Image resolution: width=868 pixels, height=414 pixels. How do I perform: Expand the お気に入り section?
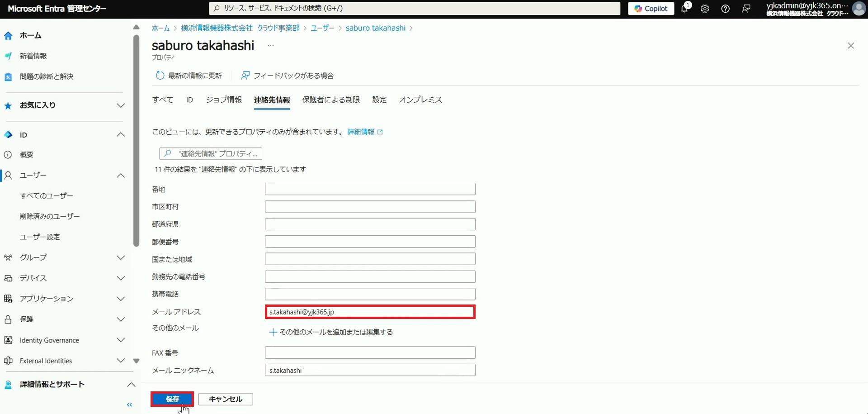click(121, 105)
